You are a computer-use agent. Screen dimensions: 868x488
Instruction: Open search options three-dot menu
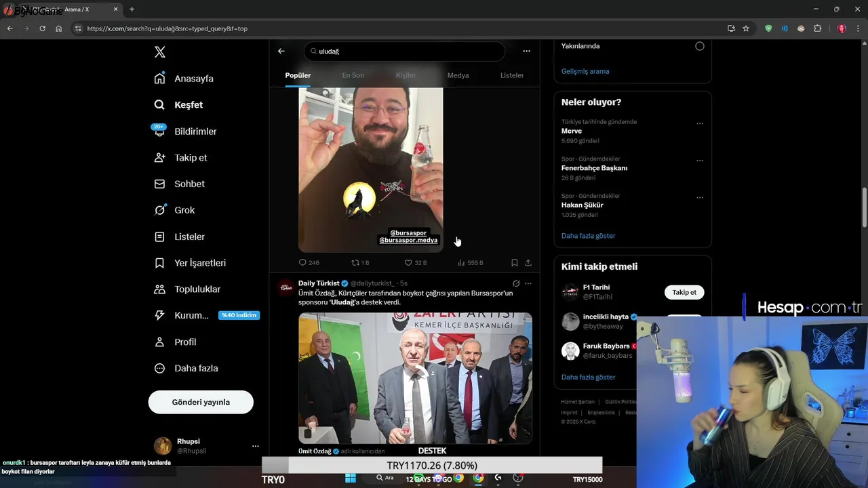point(526,51)
